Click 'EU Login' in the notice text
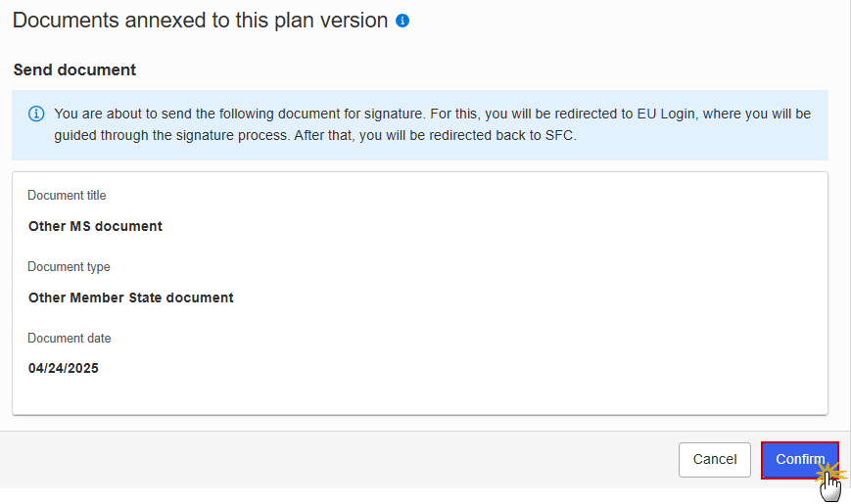 [x=666, y=114]
